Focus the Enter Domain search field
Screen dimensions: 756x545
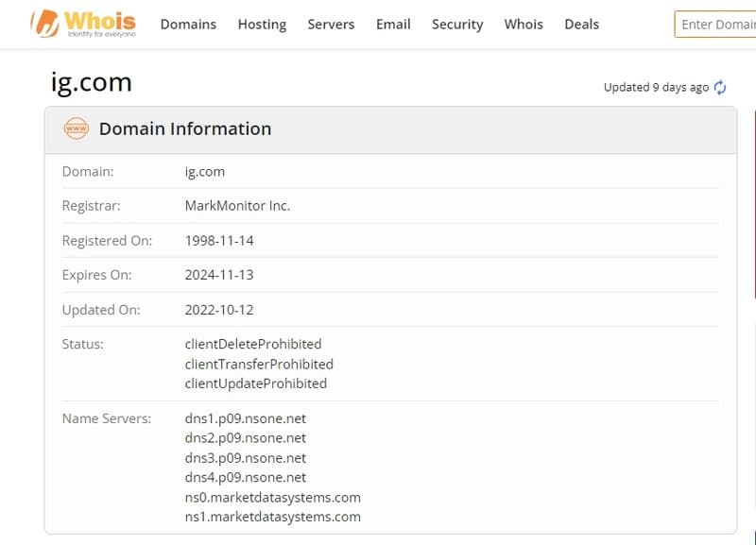tap(715, 25)
